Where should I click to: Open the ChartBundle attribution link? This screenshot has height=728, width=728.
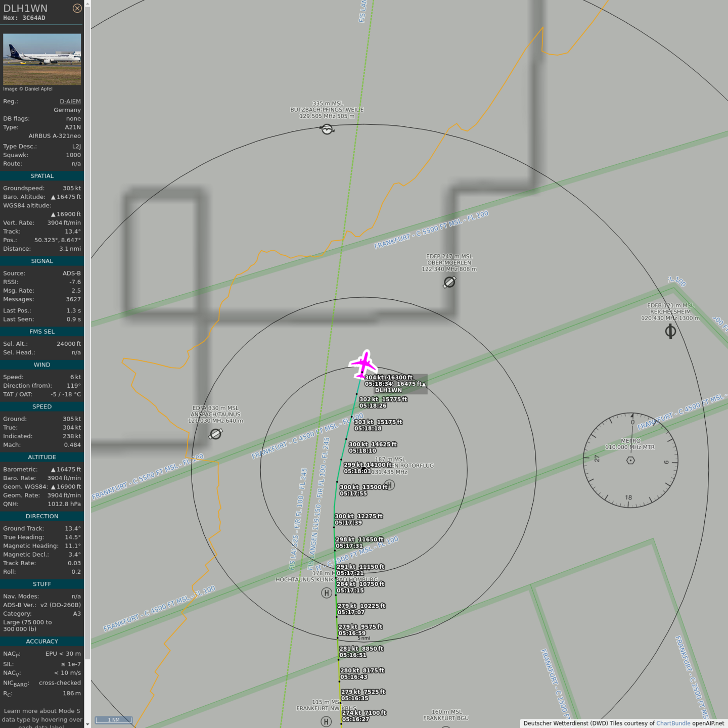(x=673, y=723)
